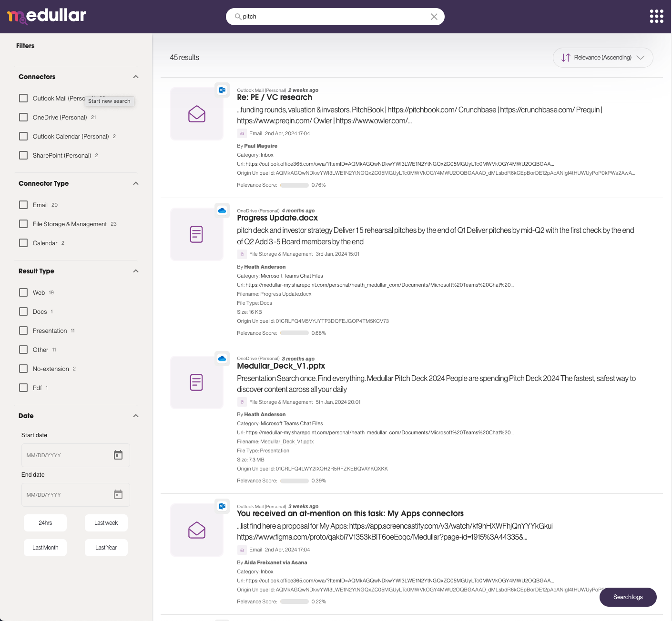Click the End date input field

[76, 494]
